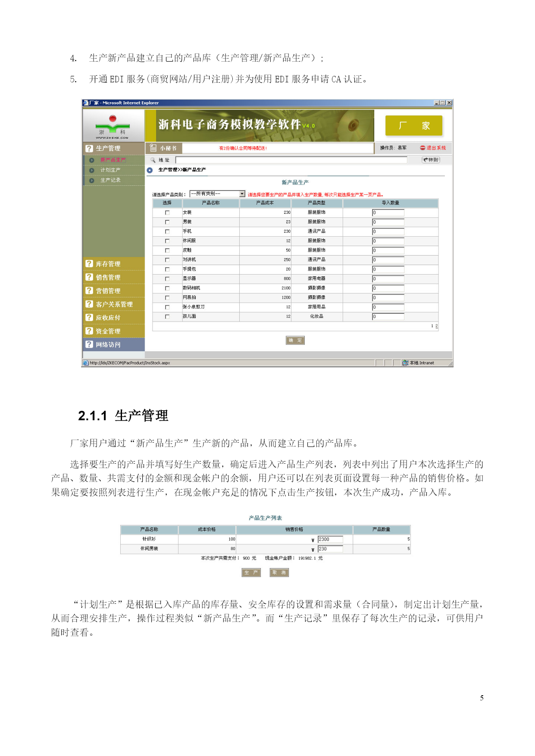Check the 孩儿面 product checkbox
This screenshot has height=756, width=535.
167,317
